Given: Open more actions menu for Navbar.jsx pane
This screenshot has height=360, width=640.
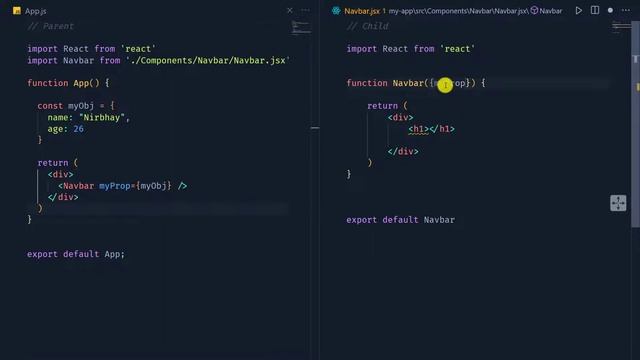Looking at the screenshot, I should point(626,11).
